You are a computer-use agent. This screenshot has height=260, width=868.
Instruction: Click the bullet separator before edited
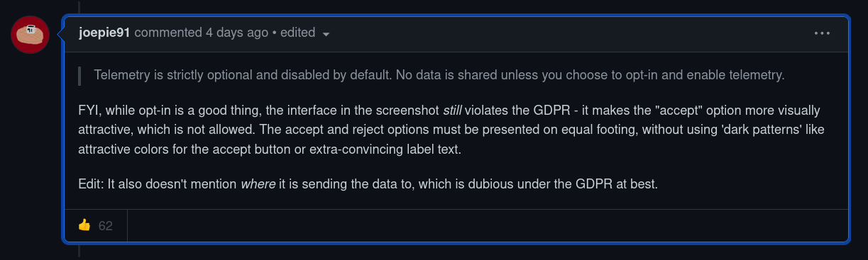(274, 33)
